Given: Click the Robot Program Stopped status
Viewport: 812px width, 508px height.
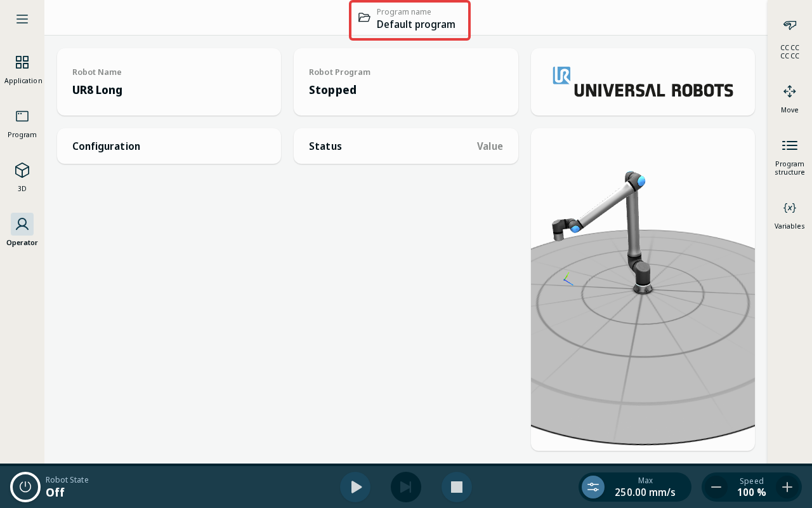Looking at the screenshot, I should pyautogui.click(x=406, y=82).
